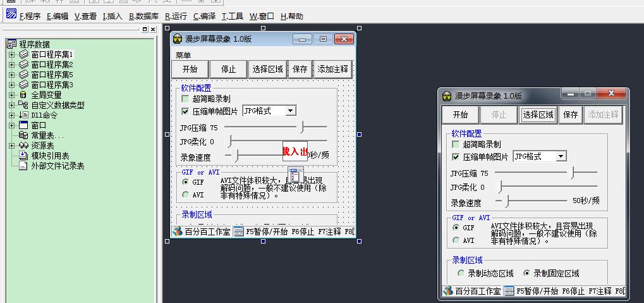644x303 pixels.
Task: Click the IDE logo icon left of F.程序
Action: pos(11,14)
